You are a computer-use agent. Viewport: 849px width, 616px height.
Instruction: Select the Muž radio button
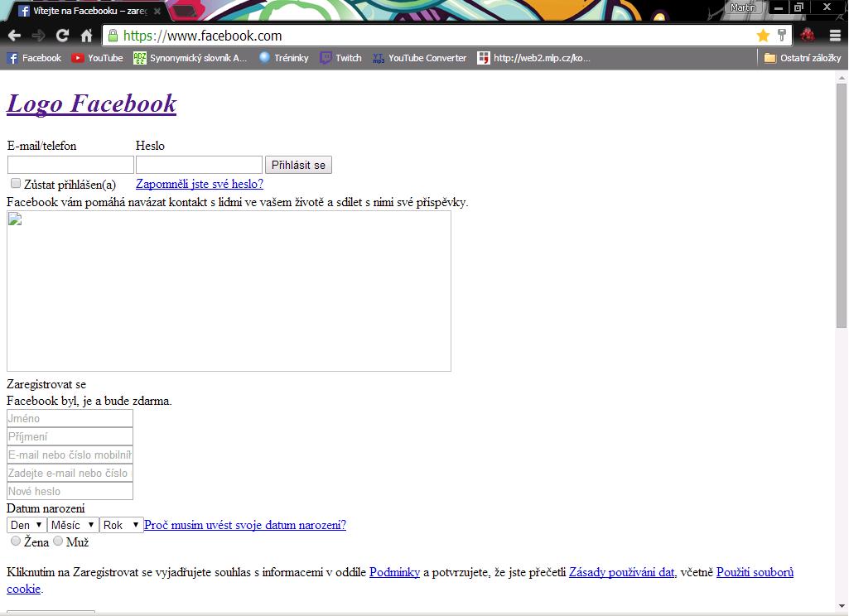[x=58, y=541]
